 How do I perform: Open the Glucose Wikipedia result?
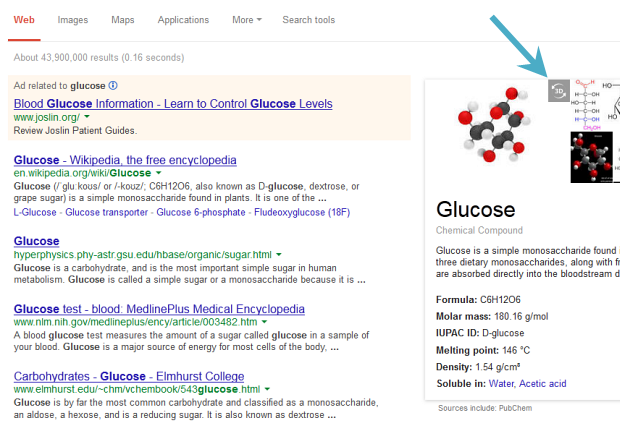coord(125,160)
